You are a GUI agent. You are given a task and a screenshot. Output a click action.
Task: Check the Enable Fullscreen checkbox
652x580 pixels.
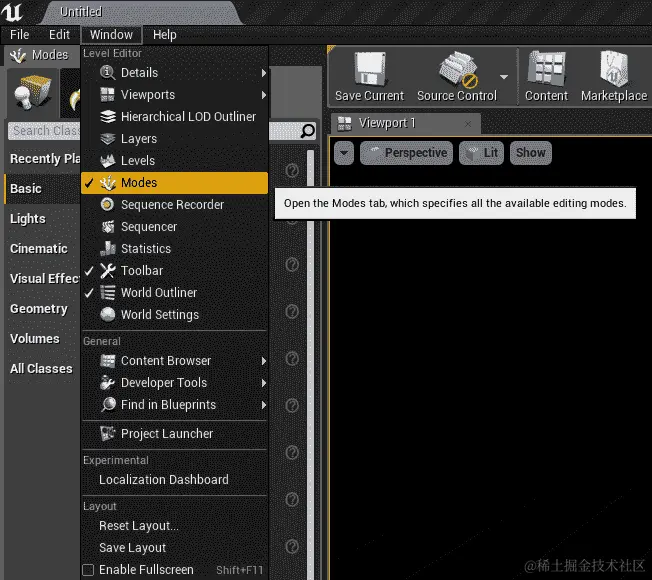pyautogui.click(x=88, y=570)
